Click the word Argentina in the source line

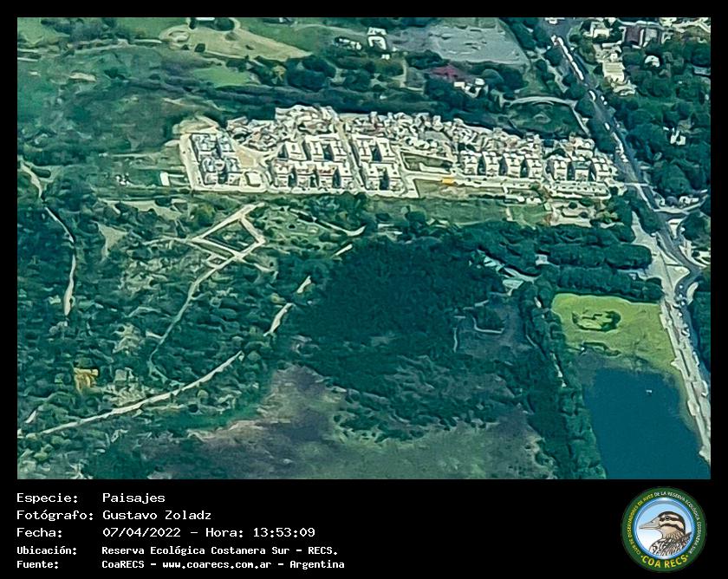[x=316, y=564]
